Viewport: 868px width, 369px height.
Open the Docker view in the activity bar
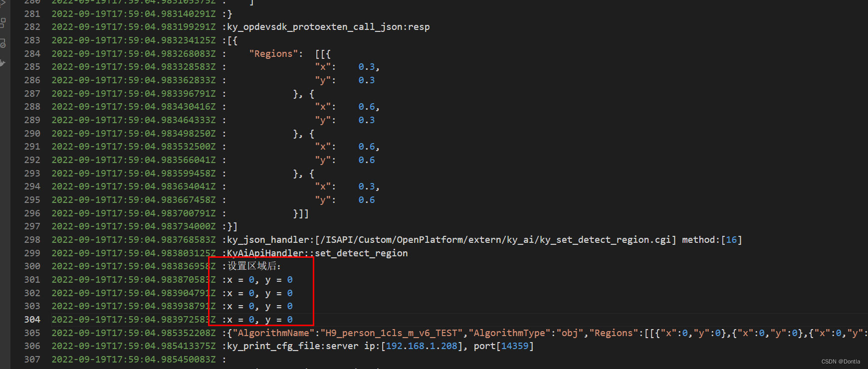click(2, 63)
